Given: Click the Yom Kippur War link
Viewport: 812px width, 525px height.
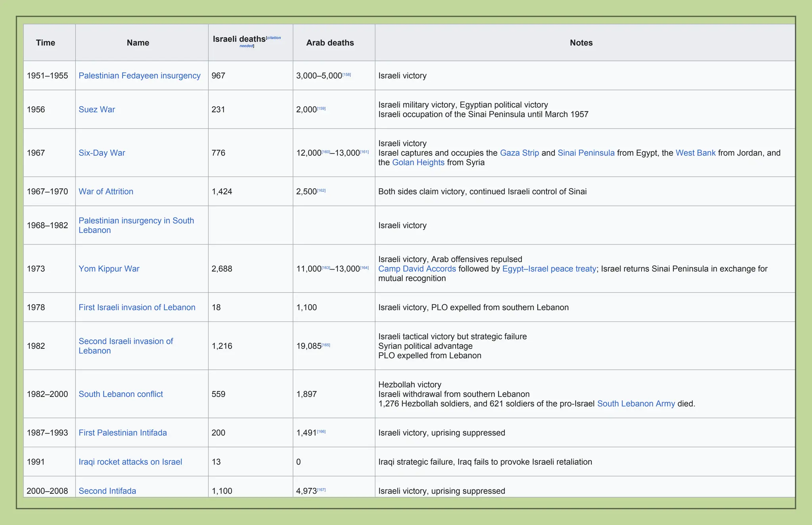Looking at the screenshot, I should (x=109, y=269).
